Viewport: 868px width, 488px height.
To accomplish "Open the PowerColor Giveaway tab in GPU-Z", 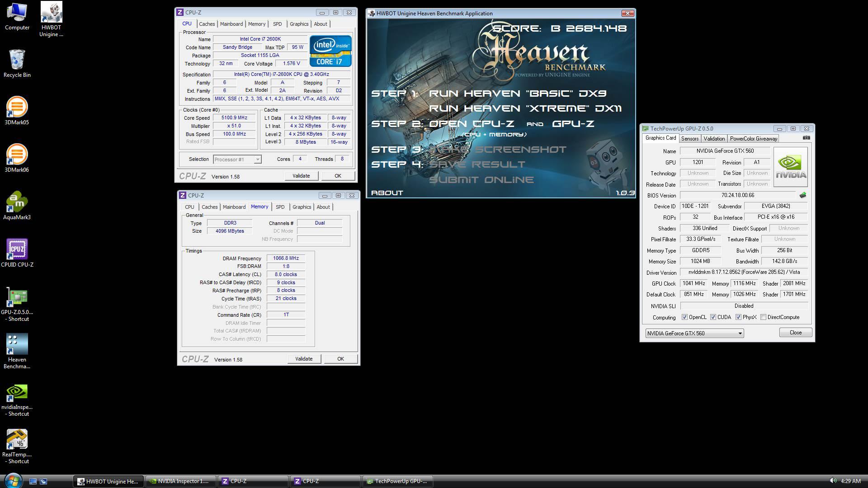I will [x=754, y=139].
